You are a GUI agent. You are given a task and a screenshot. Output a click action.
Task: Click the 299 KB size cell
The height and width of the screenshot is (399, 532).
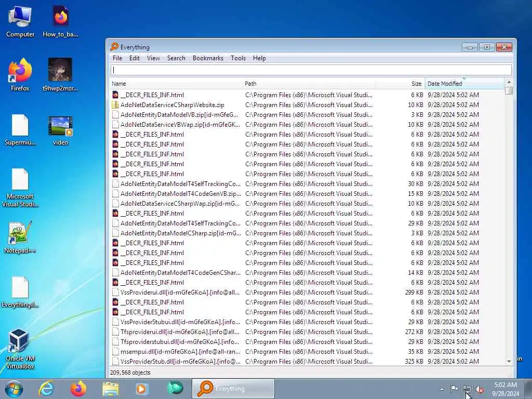[414, 292]
